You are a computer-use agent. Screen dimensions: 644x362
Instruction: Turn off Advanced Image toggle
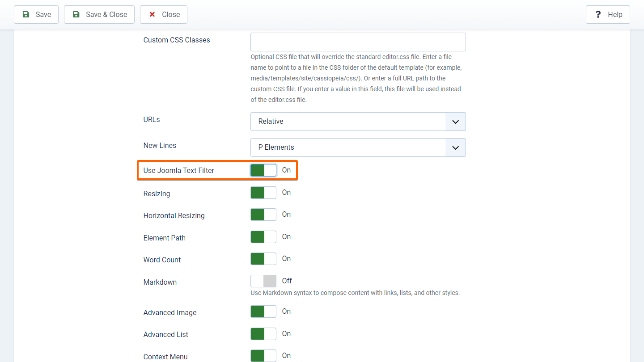263,311
